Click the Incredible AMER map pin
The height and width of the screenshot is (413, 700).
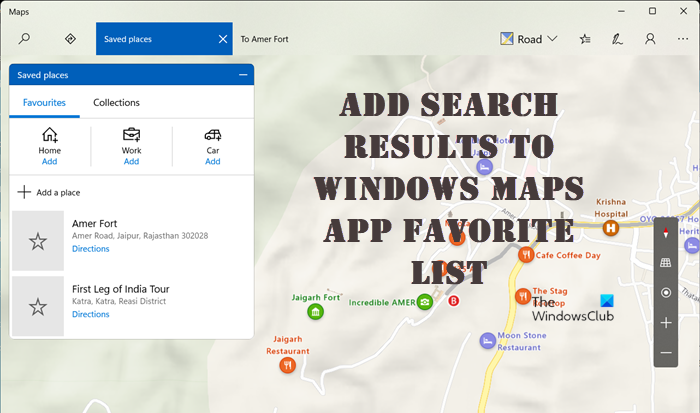click(425, 302)
